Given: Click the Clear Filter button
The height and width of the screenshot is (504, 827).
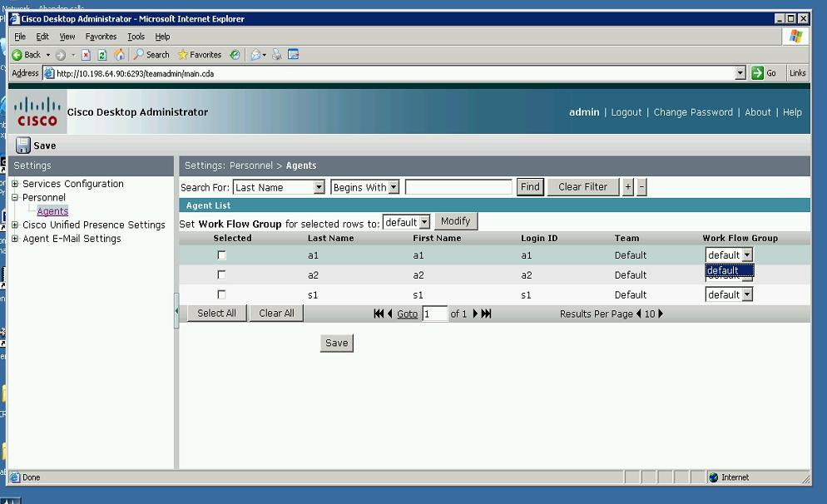Looking at the screenshot, I should [582, 186].
